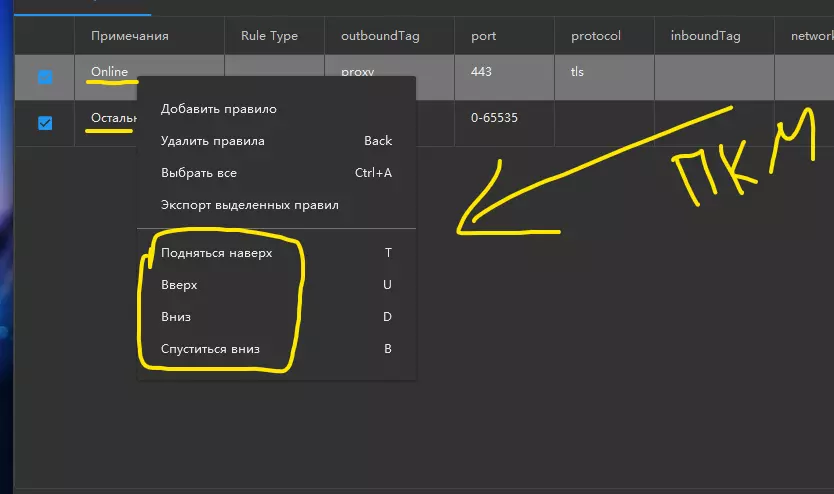The height and width of the screenshot is (494, 834).
Task: Choose 'Экспорт выделенных правил' option
Action: click(x=249, y=205)
